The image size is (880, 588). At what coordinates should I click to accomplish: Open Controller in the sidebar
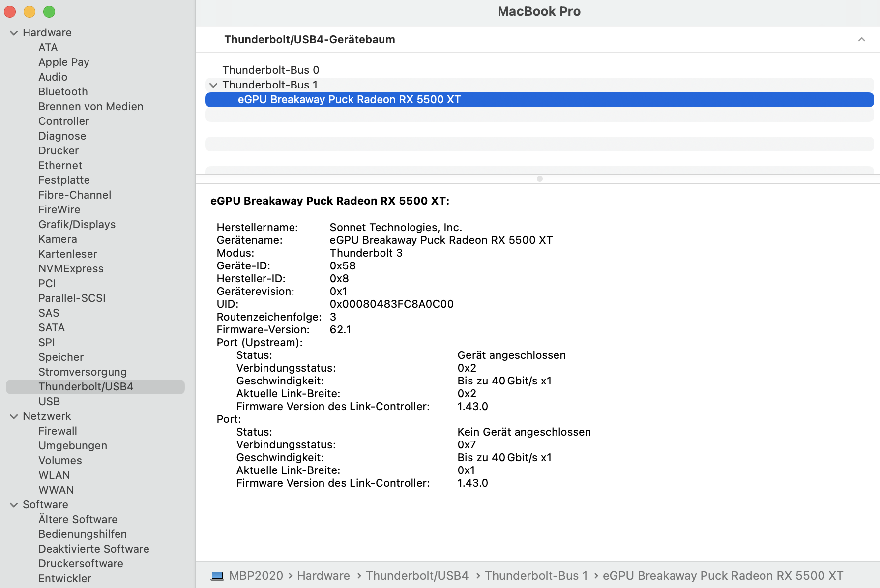tap(64, 121)
